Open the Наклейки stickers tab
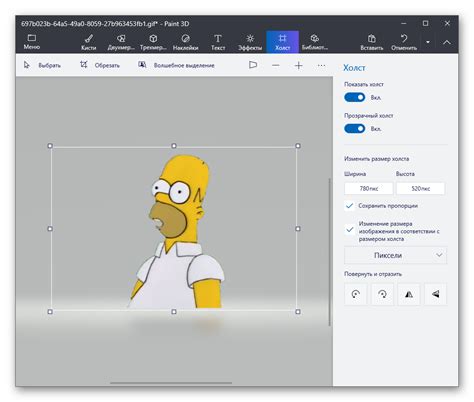The height and width of the screenshot is (402, 474). [x=185, y=42]
